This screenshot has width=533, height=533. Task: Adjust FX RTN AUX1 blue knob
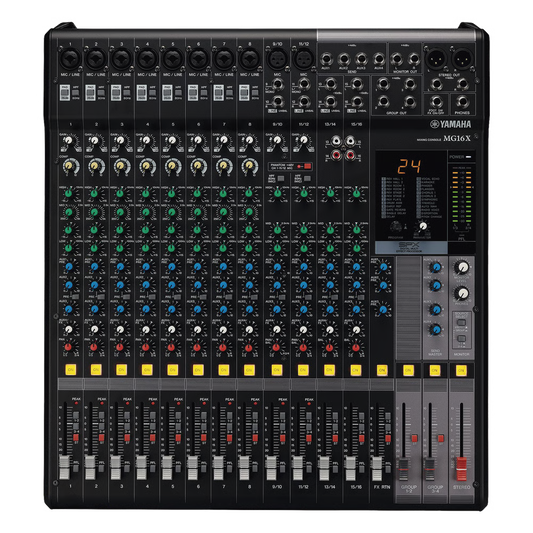(x=383, y=266)
